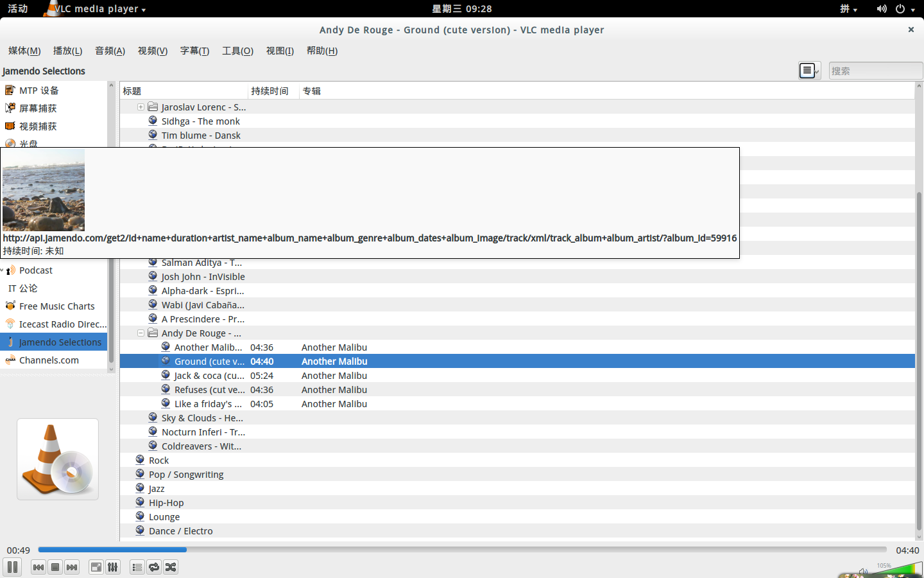Toggle loop repeat mode
Screen dimensions: 924x578
(154, 567)
